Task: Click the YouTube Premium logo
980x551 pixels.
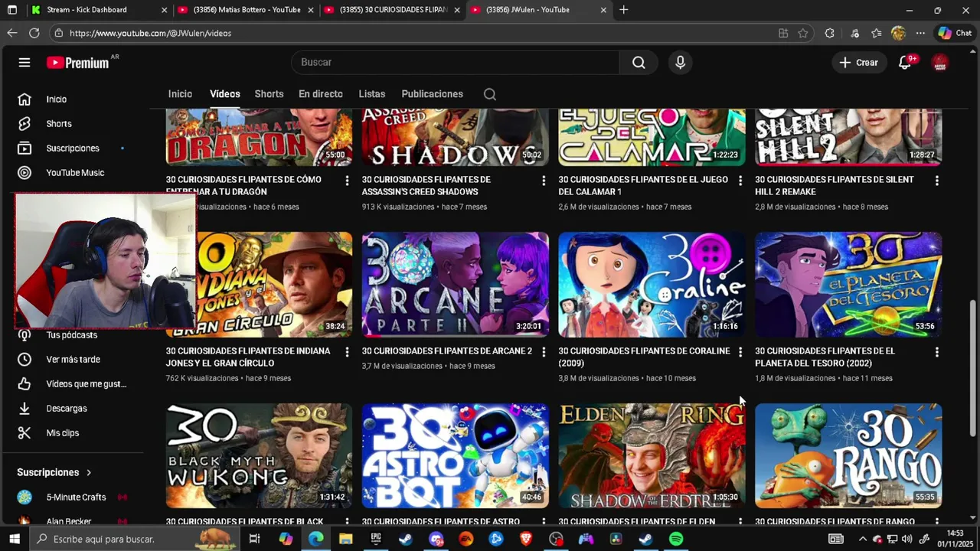Action: (77, 63)
